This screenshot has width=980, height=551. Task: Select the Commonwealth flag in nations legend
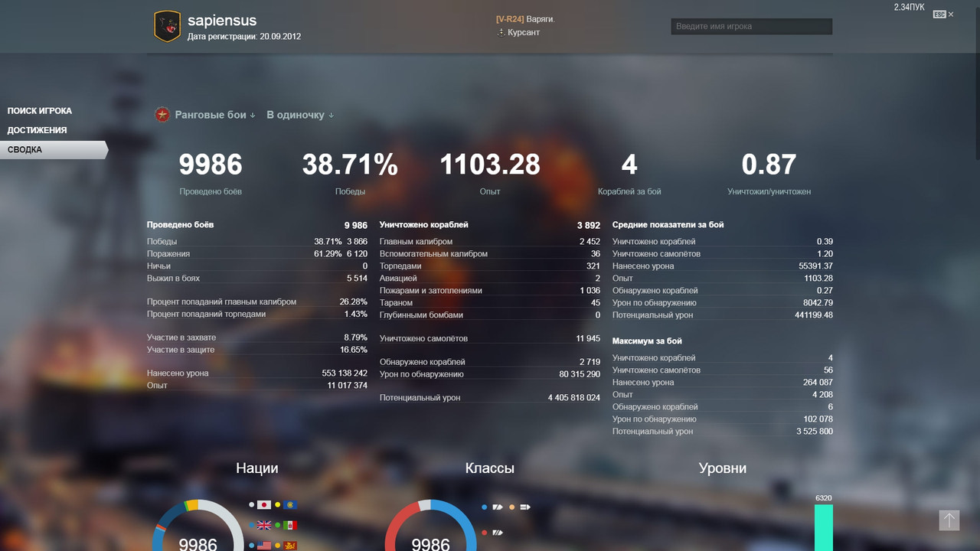tap(290, 505)
